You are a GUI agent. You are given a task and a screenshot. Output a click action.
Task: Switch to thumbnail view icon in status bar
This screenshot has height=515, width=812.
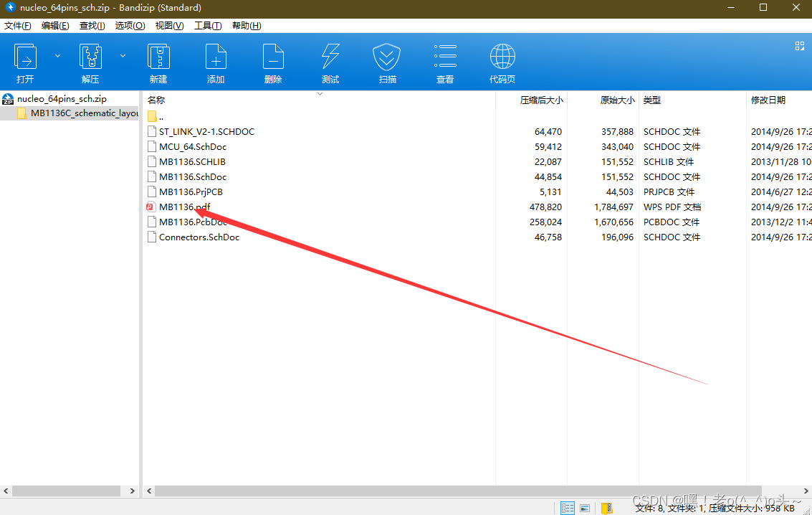(585, 509)
